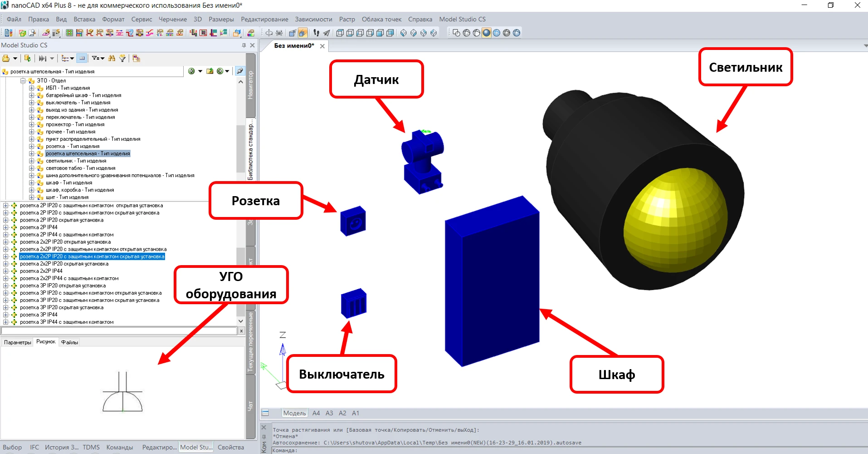Toggle the highlighted details view button
The height and width of the screenshot is (454, 868).
[82, 58]
